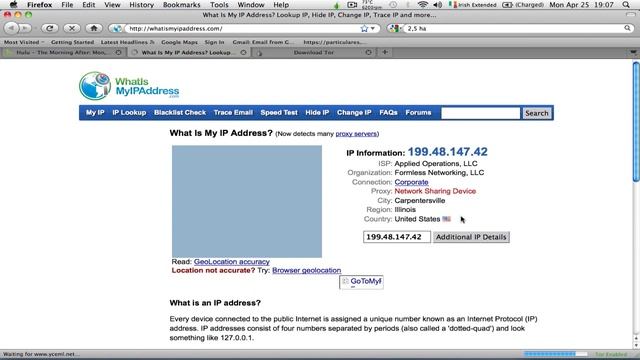Go forward with the Forward arrow button

tap(24, 28)
